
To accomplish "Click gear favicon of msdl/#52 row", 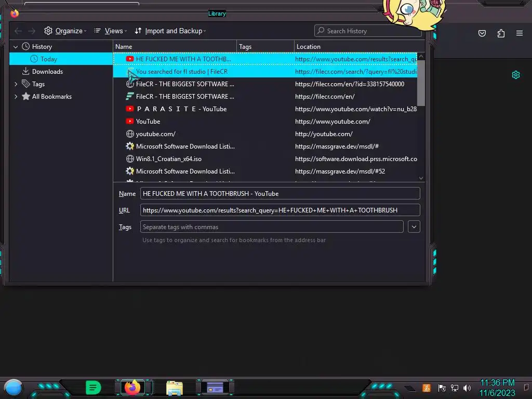I will [129, 171].
